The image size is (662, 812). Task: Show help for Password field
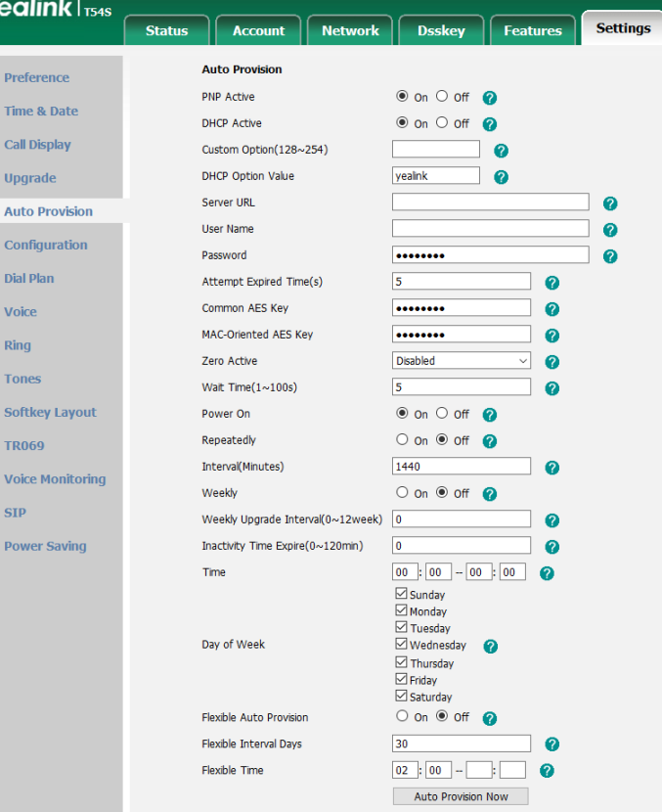[x=610, y=256]
